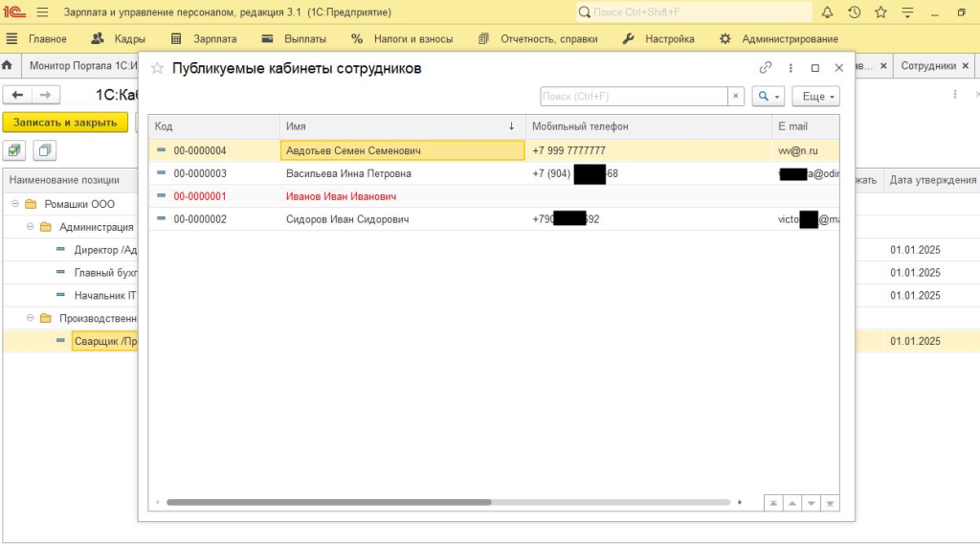Click the back navigation arrow
Screen dimensions: 980x544
(17, 95)
